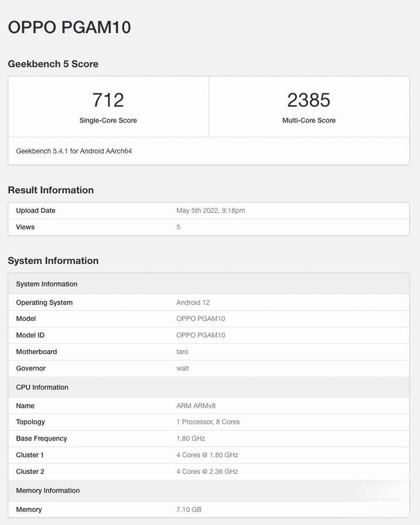420x525 pixels.
Task: Click the Base Frequency label
Action: (41, 439)
